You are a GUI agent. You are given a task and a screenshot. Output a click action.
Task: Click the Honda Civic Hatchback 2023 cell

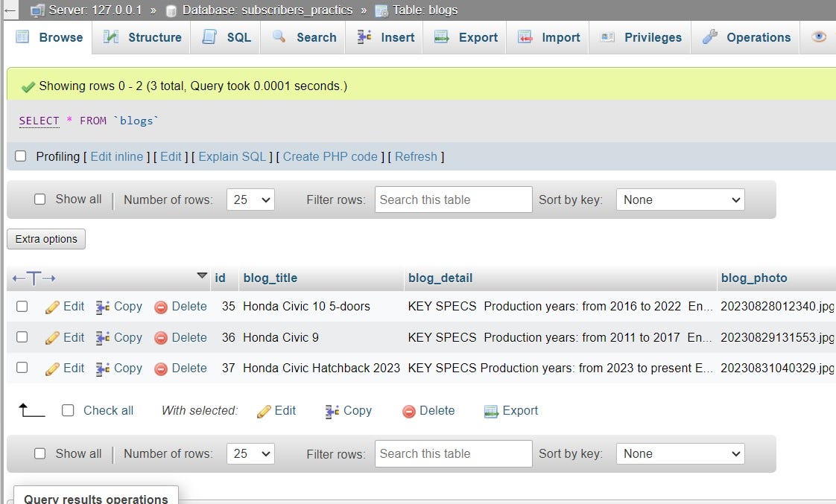point(321,369)
